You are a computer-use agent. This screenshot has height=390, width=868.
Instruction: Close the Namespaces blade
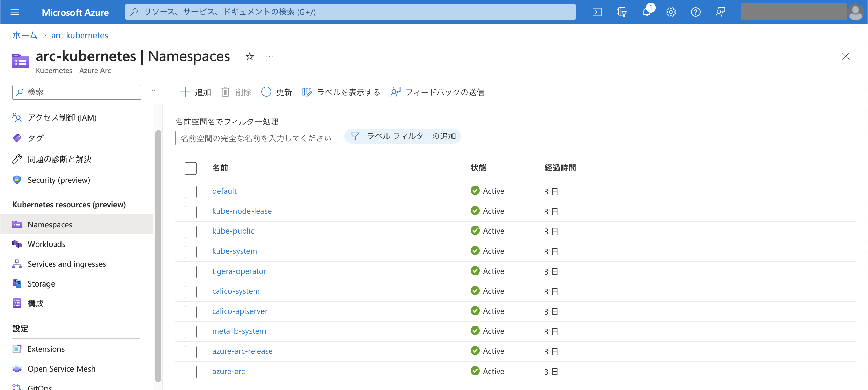click(x=845, y=56)
